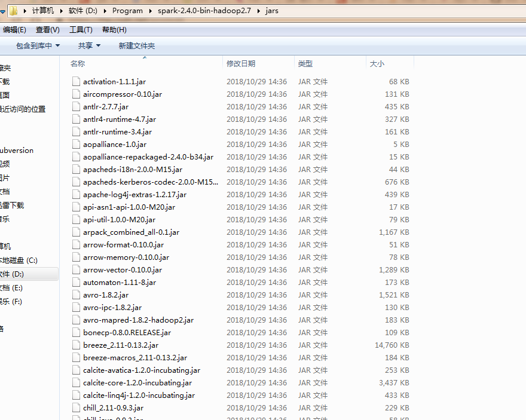Open the recent locations arrow left of folder icon
This screenshot has height=420, width=526.
(x=2, y=11)
